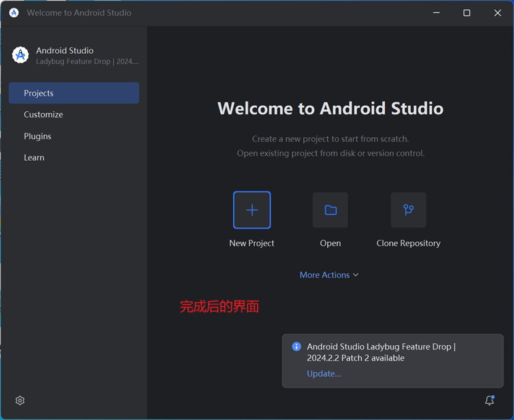Click the title bar Android Studio icon
514x420 pixels.
tap(14, 13)
